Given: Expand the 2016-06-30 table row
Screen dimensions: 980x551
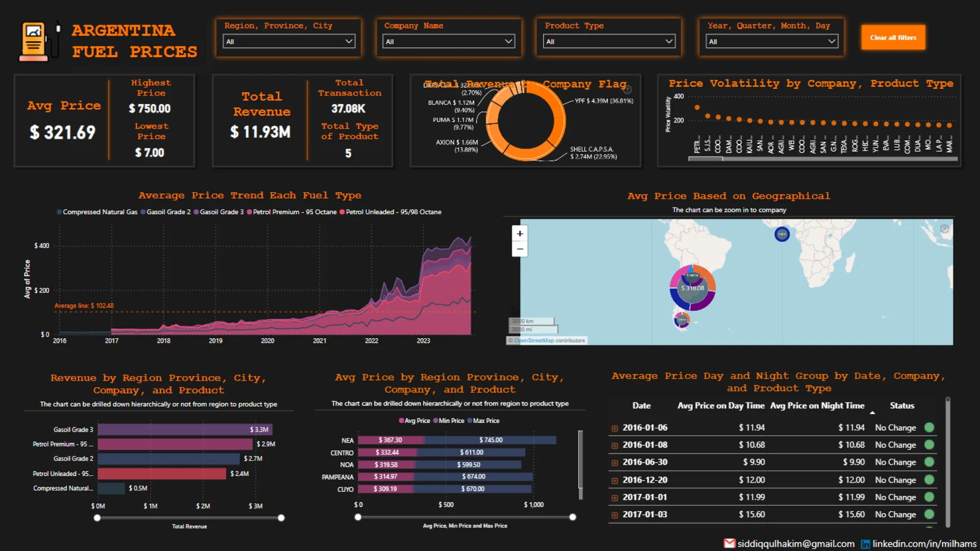Looking at the screenshot, I should 615,463.
